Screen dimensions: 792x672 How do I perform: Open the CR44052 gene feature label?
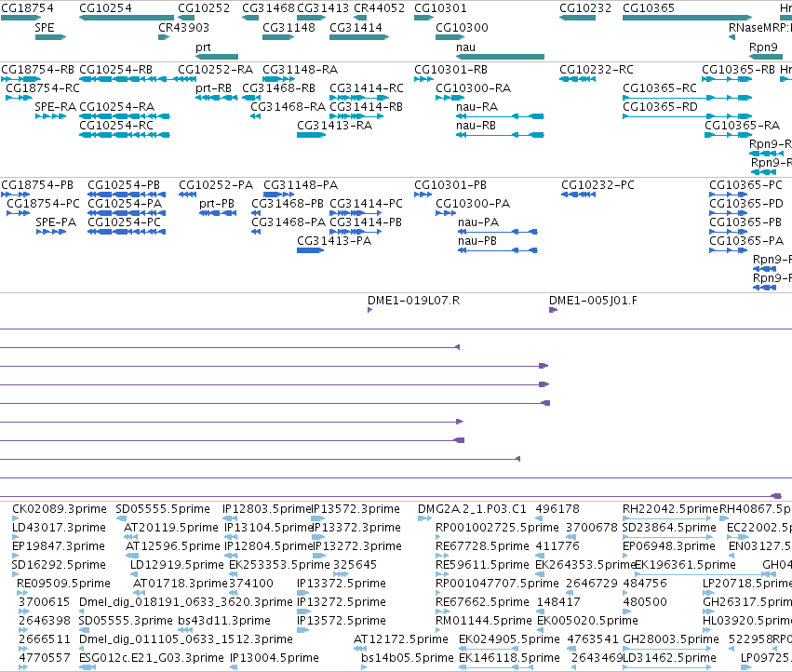point(380,8)
